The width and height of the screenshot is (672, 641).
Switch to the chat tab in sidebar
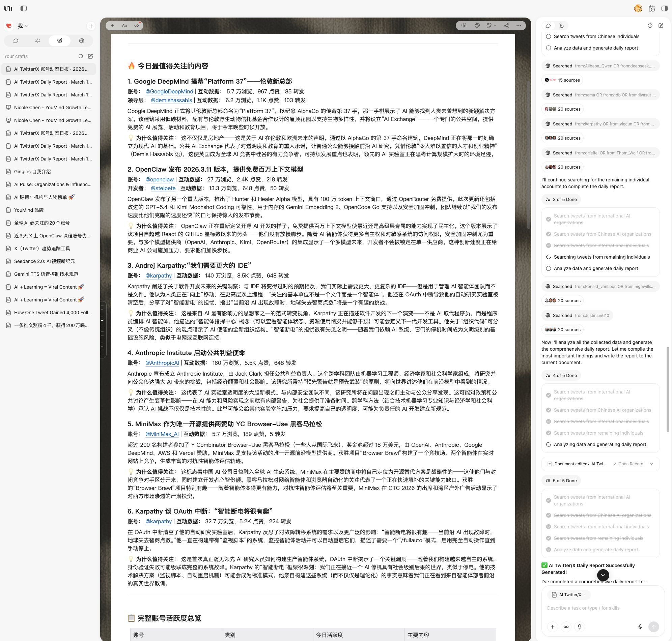click(x=16, y=41)
